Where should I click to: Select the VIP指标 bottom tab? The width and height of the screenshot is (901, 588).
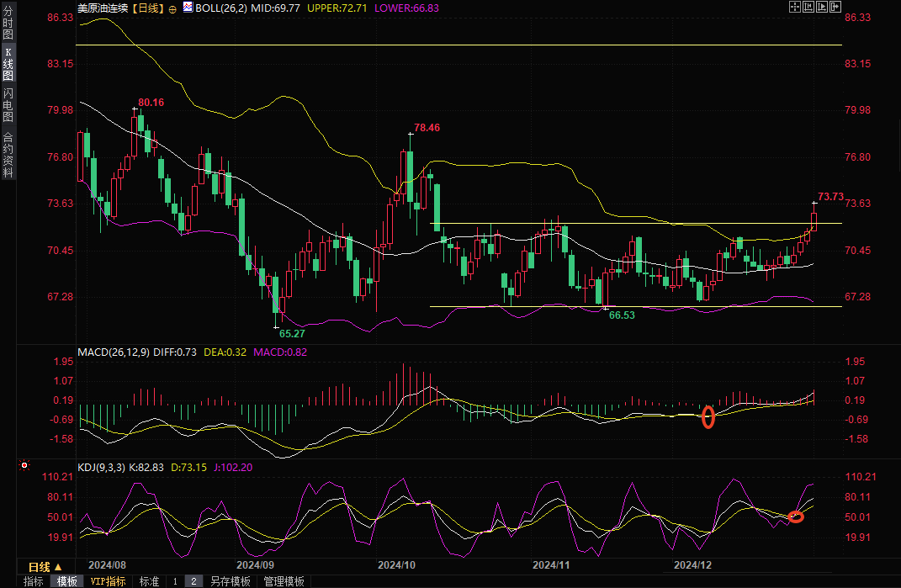(108, 581)
